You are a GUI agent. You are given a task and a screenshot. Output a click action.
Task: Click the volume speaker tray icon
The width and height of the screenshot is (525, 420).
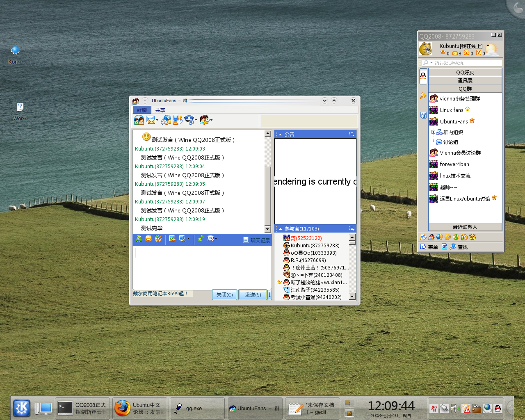pyautogui.click(x=455, y=409)
